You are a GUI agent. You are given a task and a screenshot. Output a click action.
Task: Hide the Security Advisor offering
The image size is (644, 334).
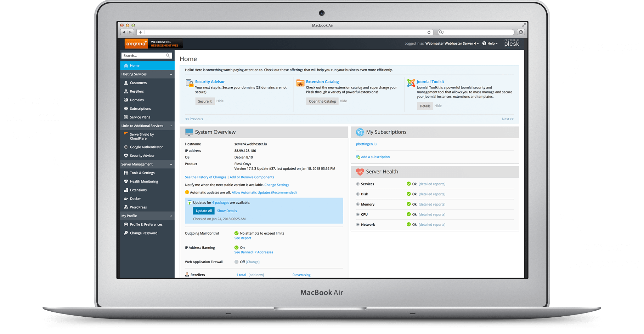coord(220,101)
